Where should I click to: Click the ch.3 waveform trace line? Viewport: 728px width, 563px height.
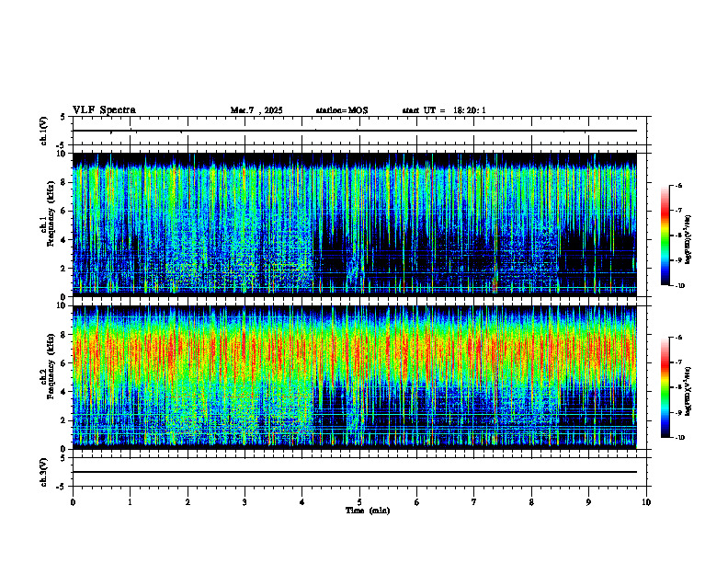[355, 472]
